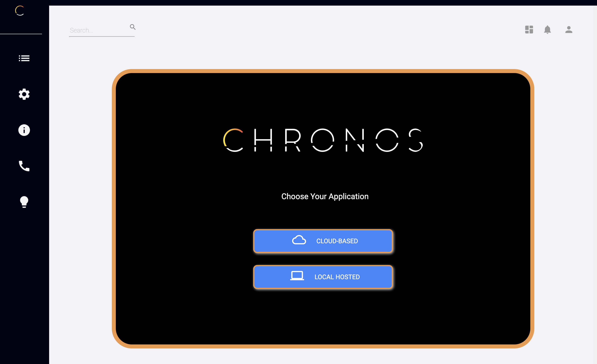597x364 pixels.
Task: Open the settings gear in the sidebar
Action: pyautogui.click(x=24, y=94)
